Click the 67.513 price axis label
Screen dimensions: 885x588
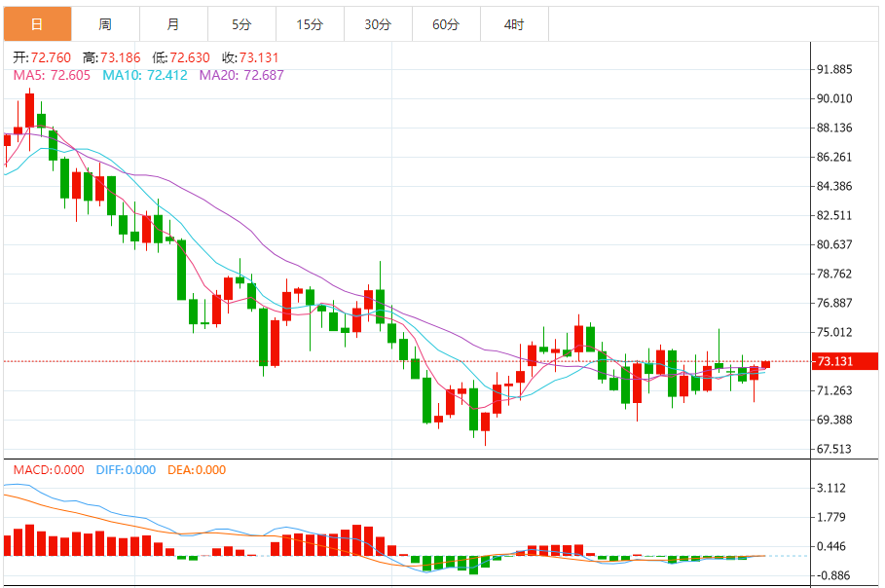tap(834, 449)
